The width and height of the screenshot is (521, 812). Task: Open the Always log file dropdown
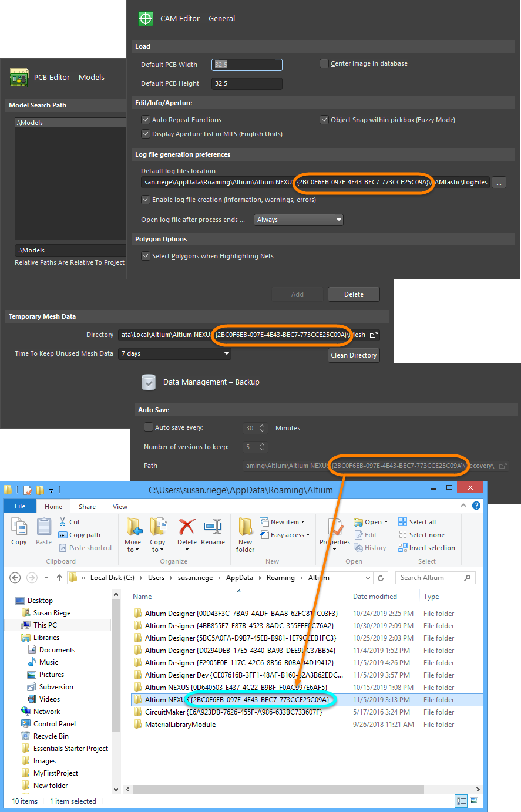[x=298, y=220]
